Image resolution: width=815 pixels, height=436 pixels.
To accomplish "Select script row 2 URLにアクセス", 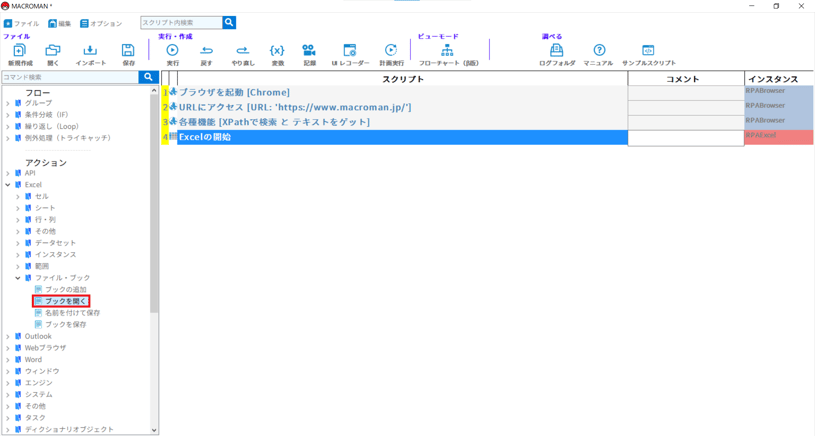I will (x=295, y=107).
